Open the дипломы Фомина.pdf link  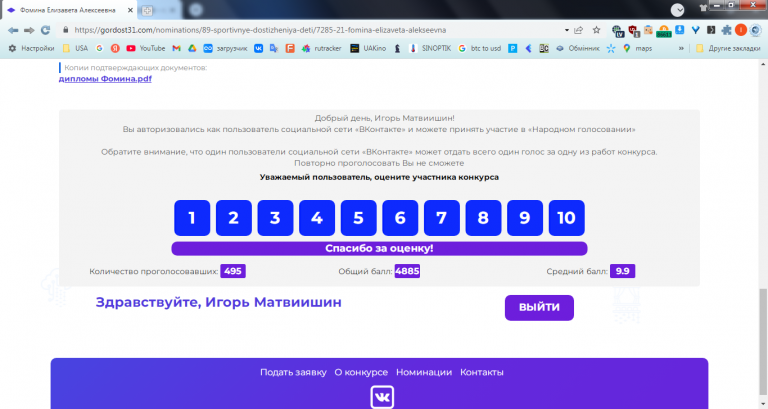pyautogui.click(x=105, y=78)
